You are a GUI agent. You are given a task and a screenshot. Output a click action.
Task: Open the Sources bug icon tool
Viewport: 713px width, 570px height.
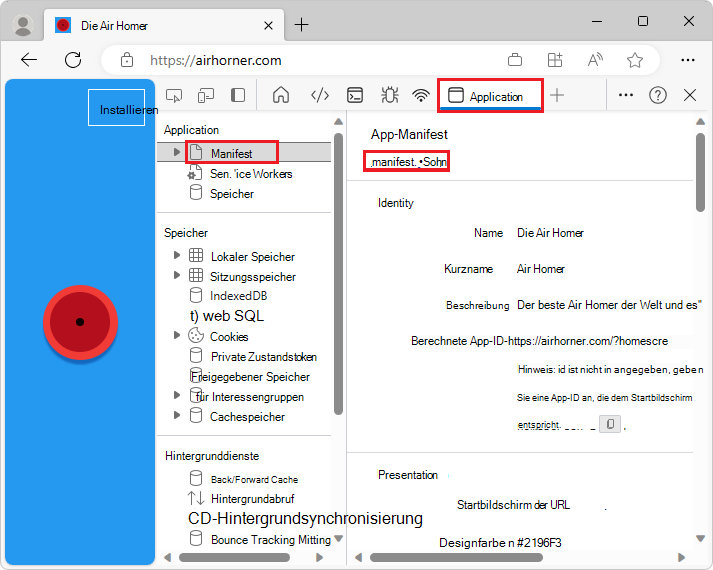390,95
